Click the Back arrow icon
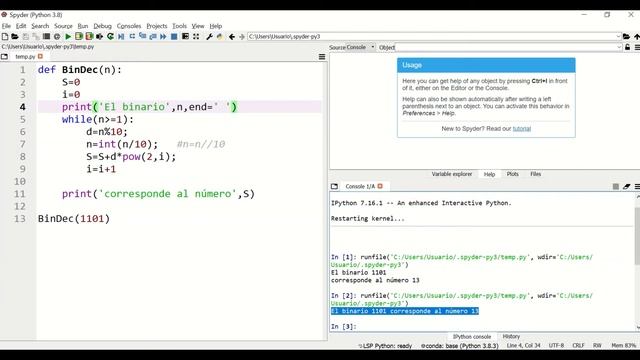Screen dimensions: 640x360 [x=232, y=37]
